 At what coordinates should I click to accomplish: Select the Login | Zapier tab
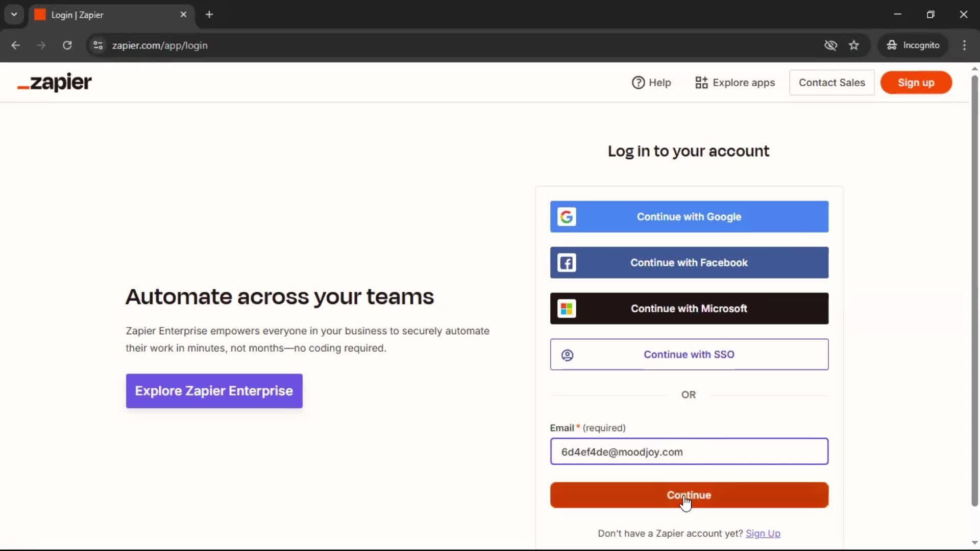tap(111, 15)
